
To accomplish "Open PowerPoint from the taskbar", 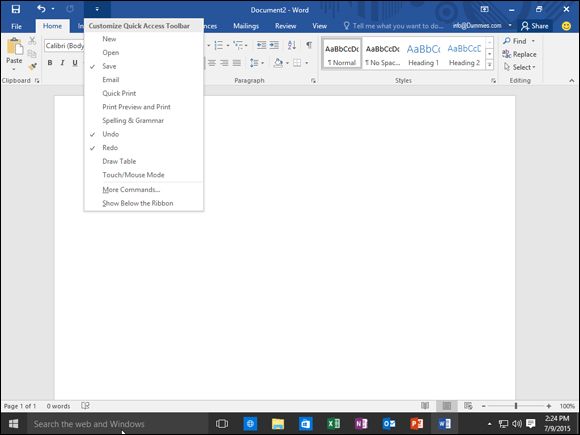I will tap(417, 424).
